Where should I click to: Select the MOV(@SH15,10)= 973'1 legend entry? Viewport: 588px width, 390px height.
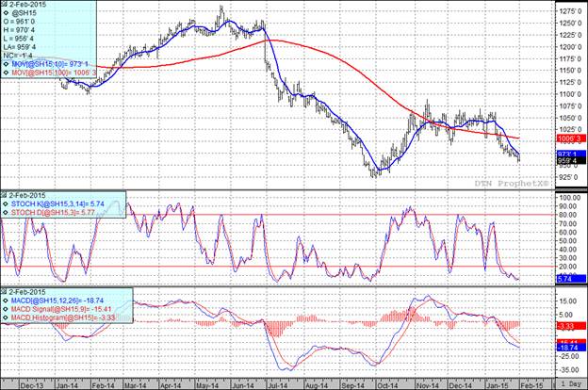click(50, 64)
